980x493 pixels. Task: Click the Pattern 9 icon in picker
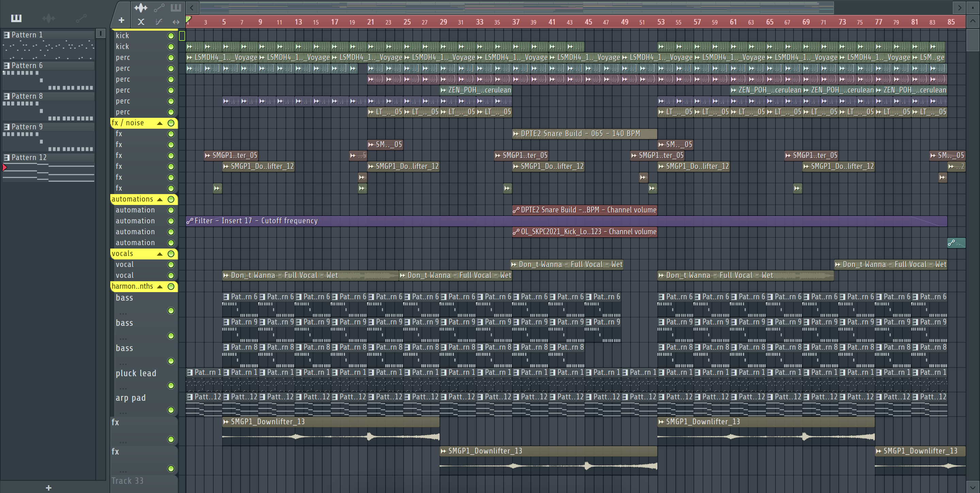coord(7,127)
